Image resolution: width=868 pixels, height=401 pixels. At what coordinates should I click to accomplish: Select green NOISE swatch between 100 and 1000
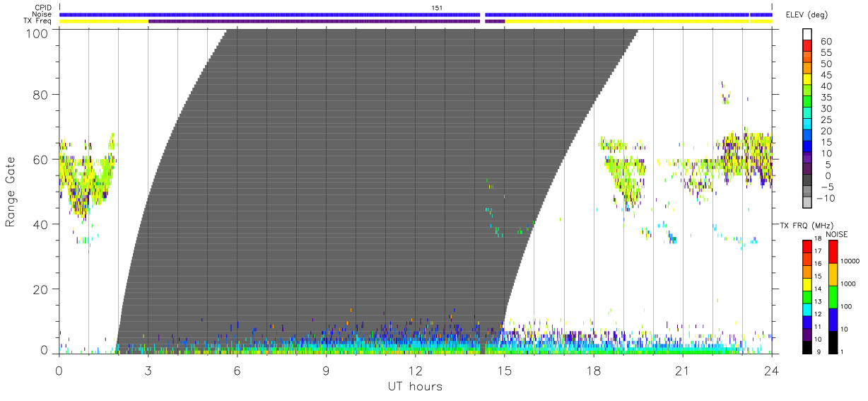point(833,296)
